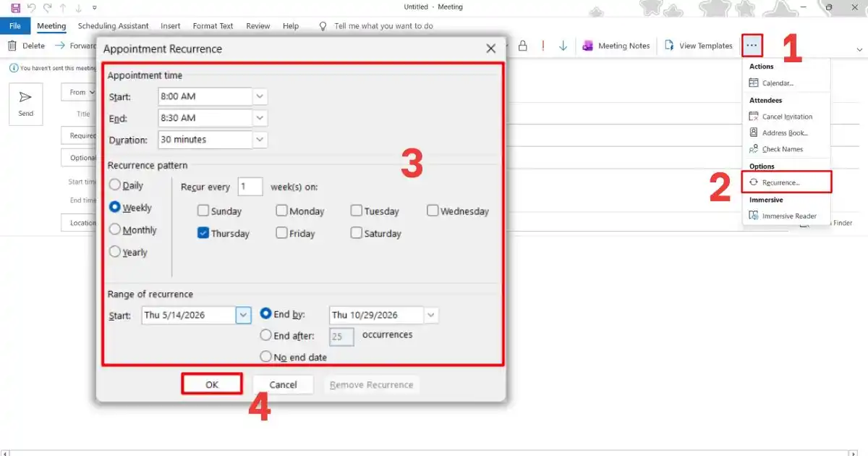Uncheck the Thursday checkbox
Screen dimensions: 868x456
click(x=203, y=233)
